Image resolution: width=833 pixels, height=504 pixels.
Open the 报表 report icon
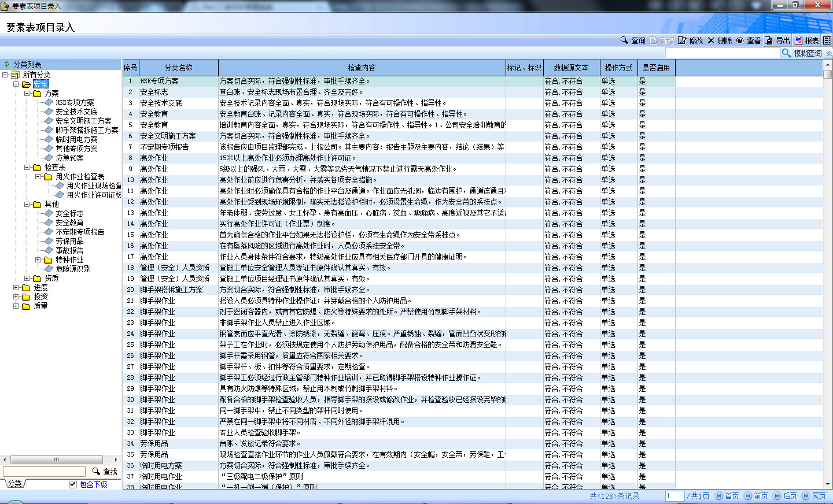point(798,40)
